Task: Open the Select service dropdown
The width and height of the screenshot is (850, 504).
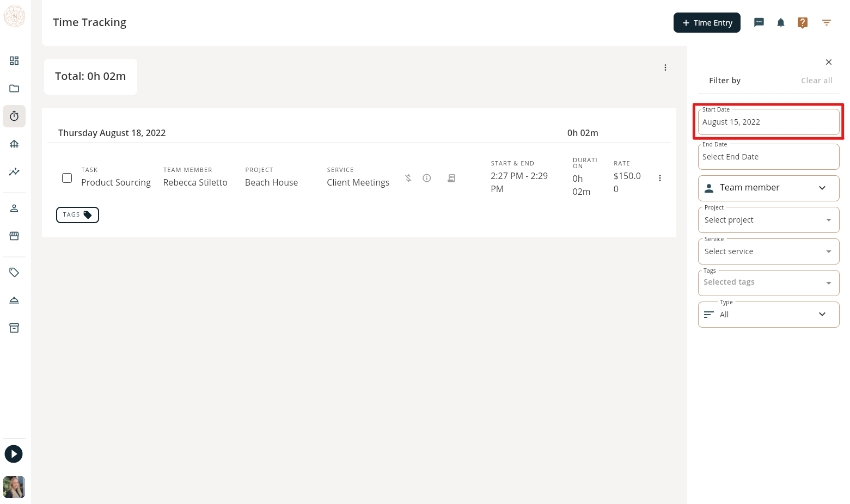Action: 768,251
